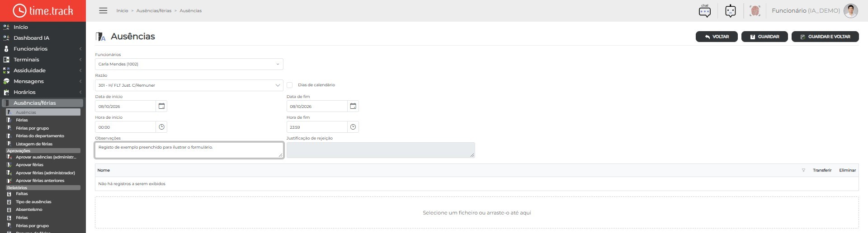Viewport: 868px width, 233px height.
Task: Click the fingerprint icon in header
Action: click(x=755, y=10)
